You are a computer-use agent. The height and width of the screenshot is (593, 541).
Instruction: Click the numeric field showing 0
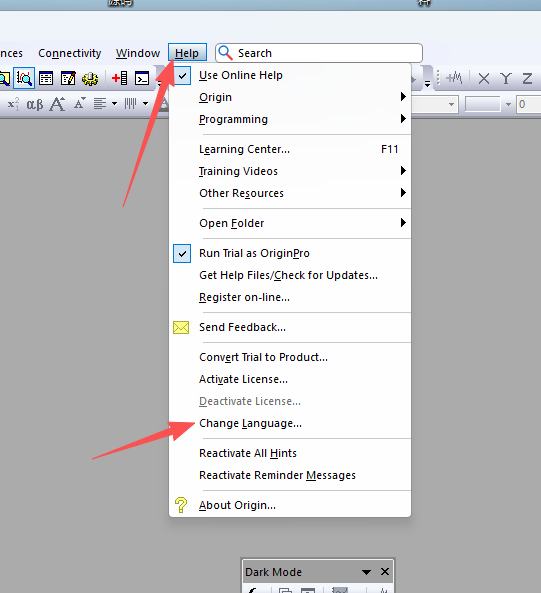(x=528, y=104)
